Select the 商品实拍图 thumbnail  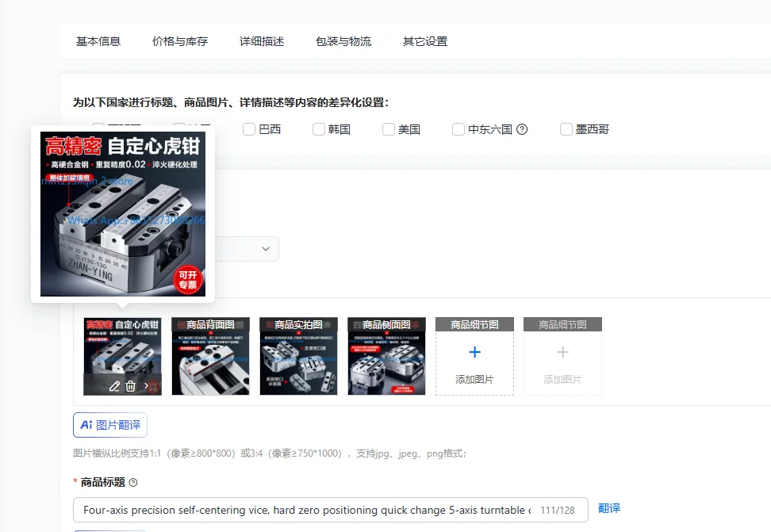(x=298, y=357)
